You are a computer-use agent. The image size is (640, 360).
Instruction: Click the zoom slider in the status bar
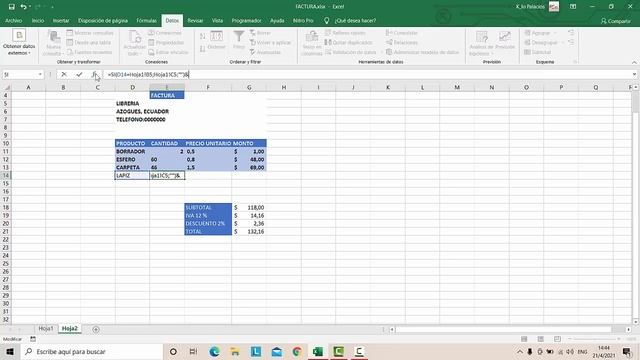point(594,339)
